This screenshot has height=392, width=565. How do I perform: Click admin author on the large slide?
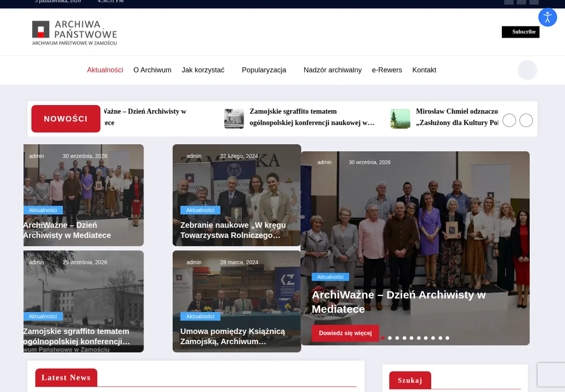pyautogui.click(x=324, y=162)
